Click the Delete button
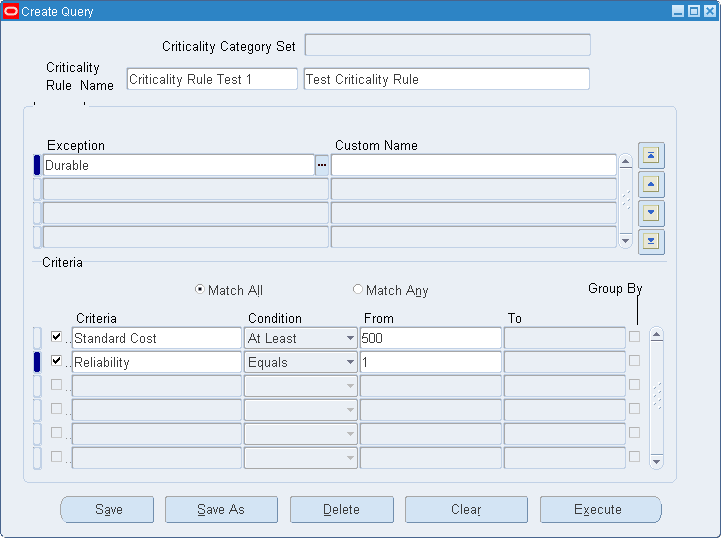This screenshot has width=721, height=538. [x=342, y=509]
